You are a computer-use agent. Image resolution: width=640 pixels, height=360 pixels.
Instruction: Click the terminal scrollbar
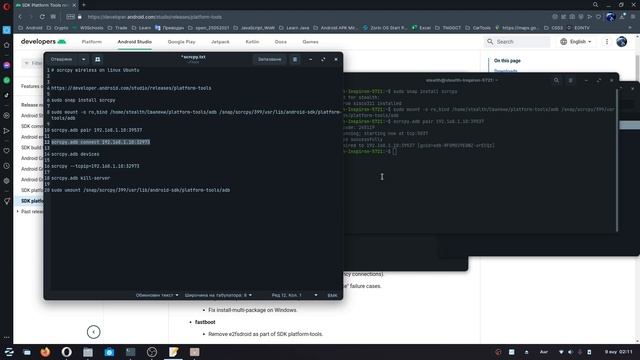coord(617,159)
